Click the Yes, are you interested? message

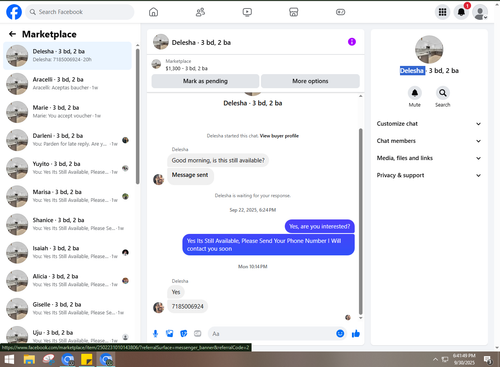pos(320,226)
